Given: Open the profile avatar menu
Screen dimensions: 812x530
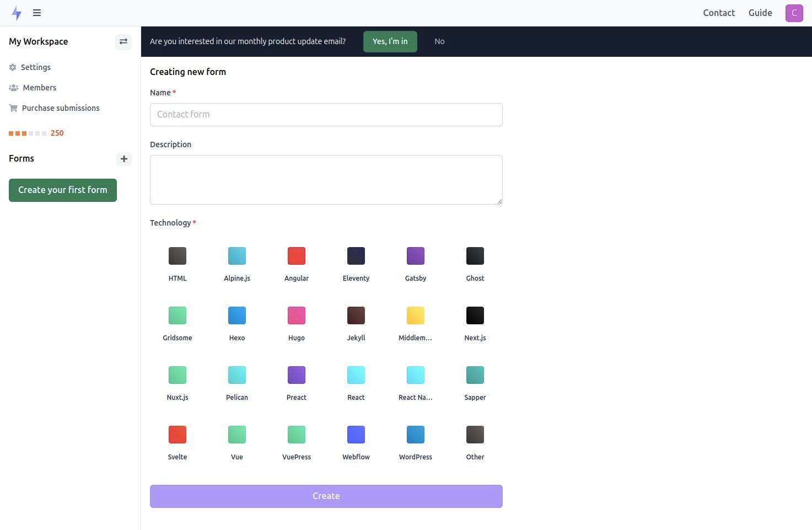Looking at the screenshot, I should coord(794,13).
